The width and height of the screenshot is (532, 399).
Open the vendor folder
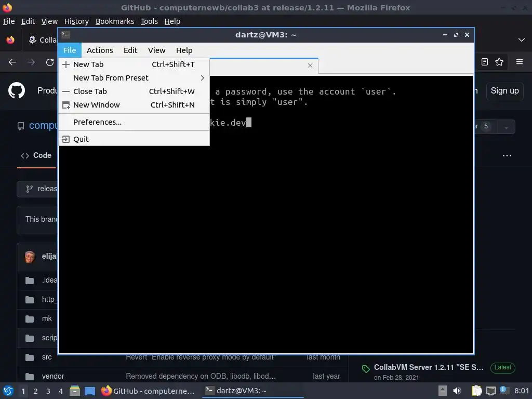53,376
